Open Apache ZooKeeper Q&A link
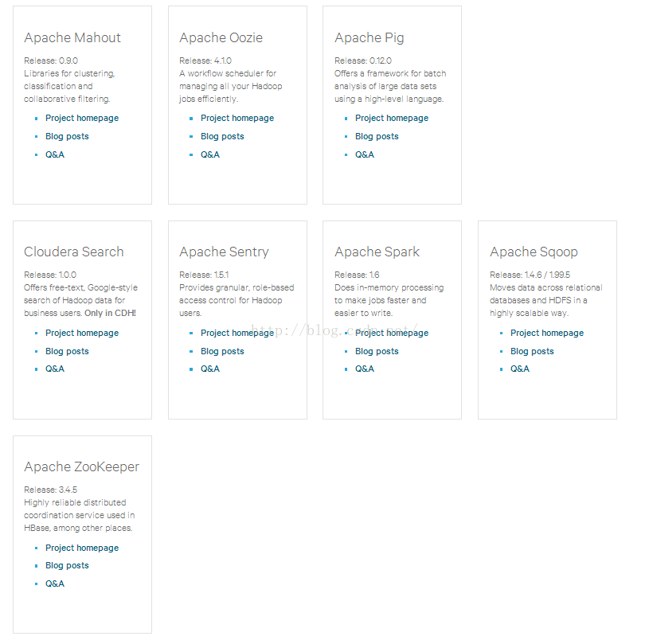Viewport: 653px width, 644px height. (x=55, y=584)
